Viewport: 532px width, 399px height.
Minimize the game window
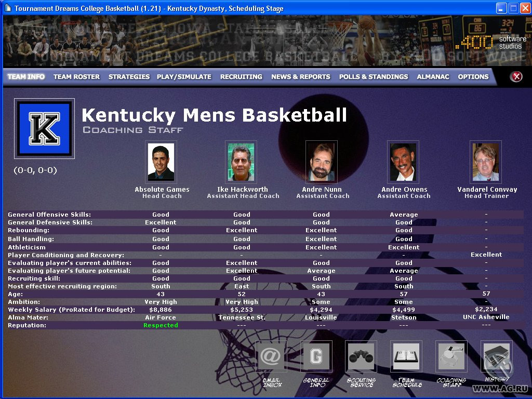(501, 8)
